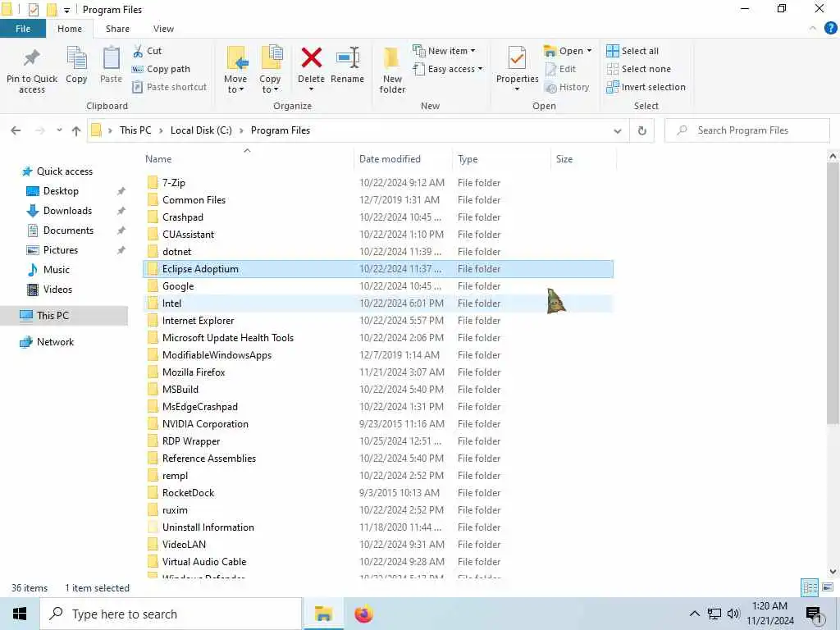The height and width of the screenshot is (630, 840).
Task: Click Select all in ribbon
Action: coord(632,51)
